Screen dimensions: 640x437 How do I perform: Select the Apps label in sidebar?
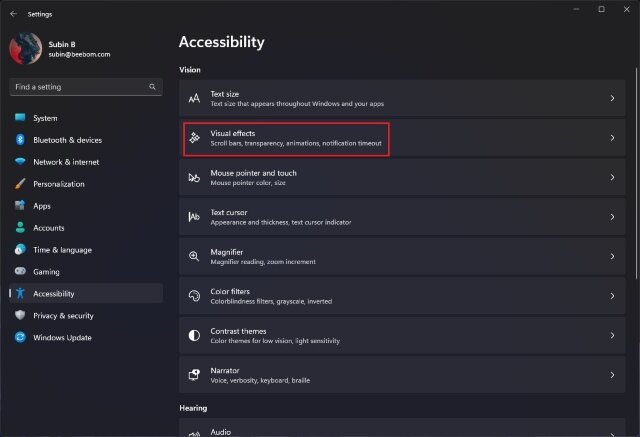click(42, 206)
